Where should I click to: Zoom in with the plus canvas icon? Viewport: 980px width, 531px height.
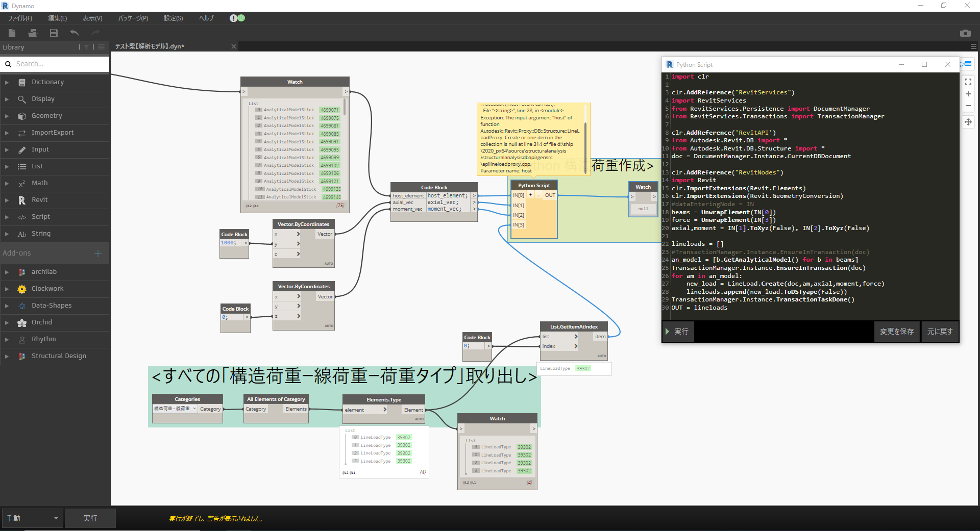tap(968, 94)
